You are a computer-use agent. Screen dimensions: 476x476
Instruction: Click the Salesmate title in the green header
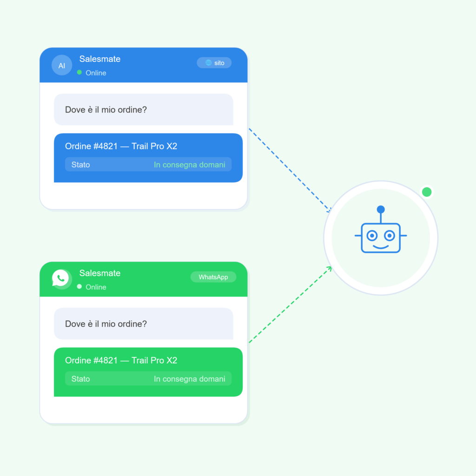tap(100, 273)
